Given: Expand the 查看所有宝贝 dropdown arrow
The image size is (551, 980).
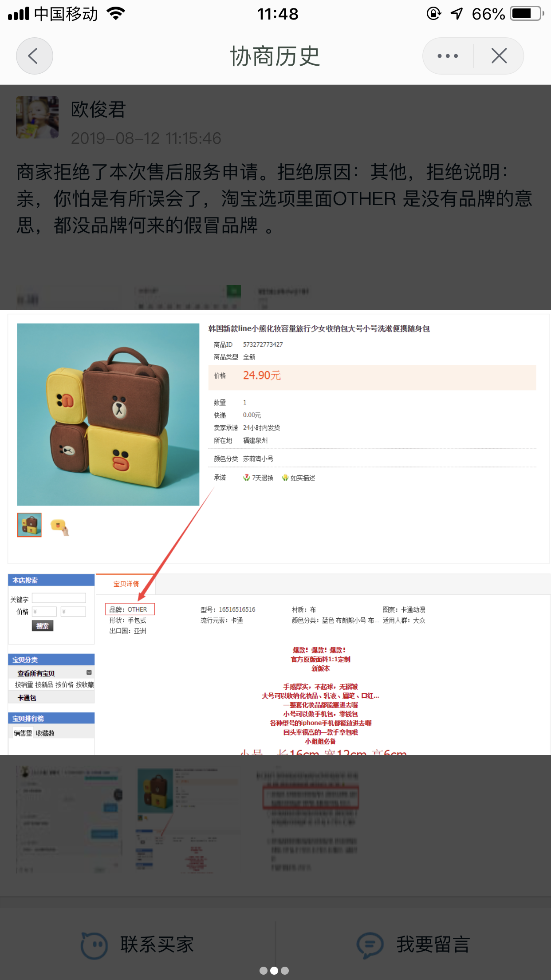Looking at the screenshot, I should (89, 672).
